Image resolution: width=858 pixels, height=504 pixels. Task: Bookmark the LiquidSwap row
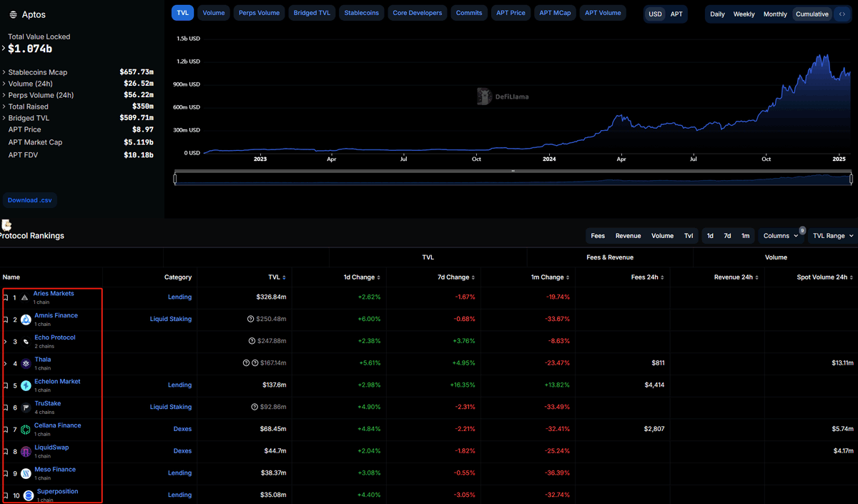[x=6, y=452]
